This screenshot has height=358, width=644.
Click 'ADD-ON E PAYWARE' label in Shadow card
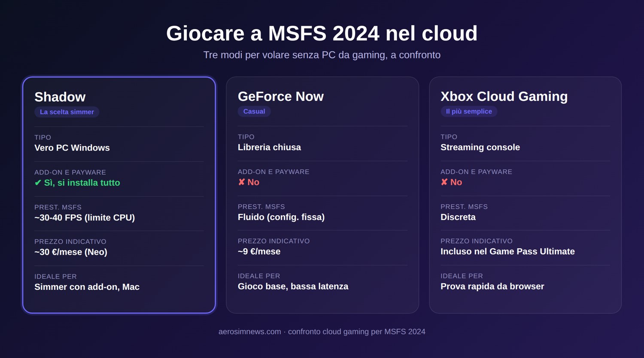pos(70,172)
